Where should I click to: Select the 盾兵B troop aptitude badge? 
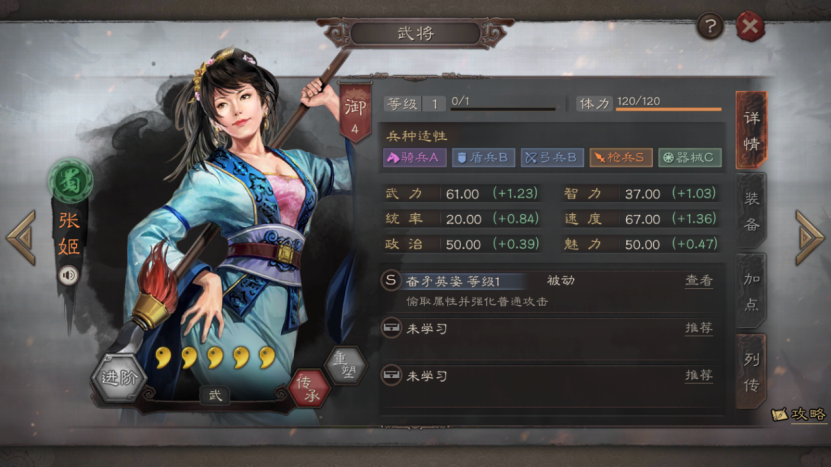[x=483, y=157]
